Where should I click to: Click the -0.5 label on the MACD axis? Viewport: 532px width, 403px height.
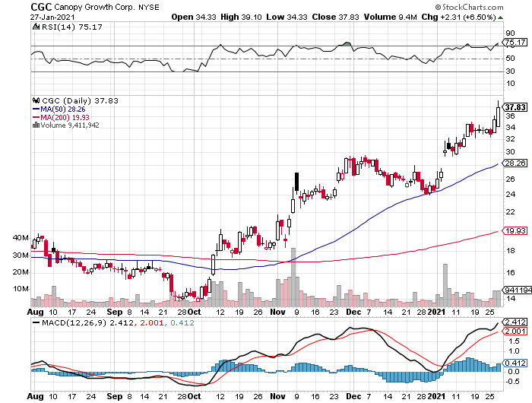coord(511,382)
